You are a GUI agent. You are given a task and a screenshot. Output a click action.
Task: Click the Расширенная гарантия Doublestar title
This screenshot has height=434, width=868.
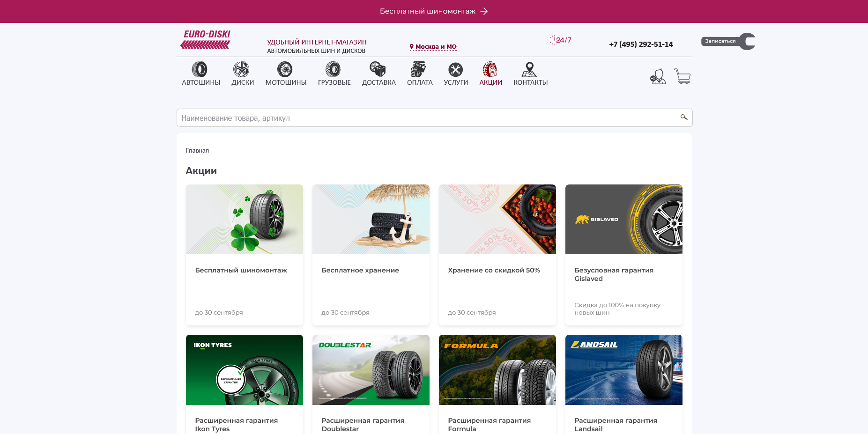click(x=363, y=425)
